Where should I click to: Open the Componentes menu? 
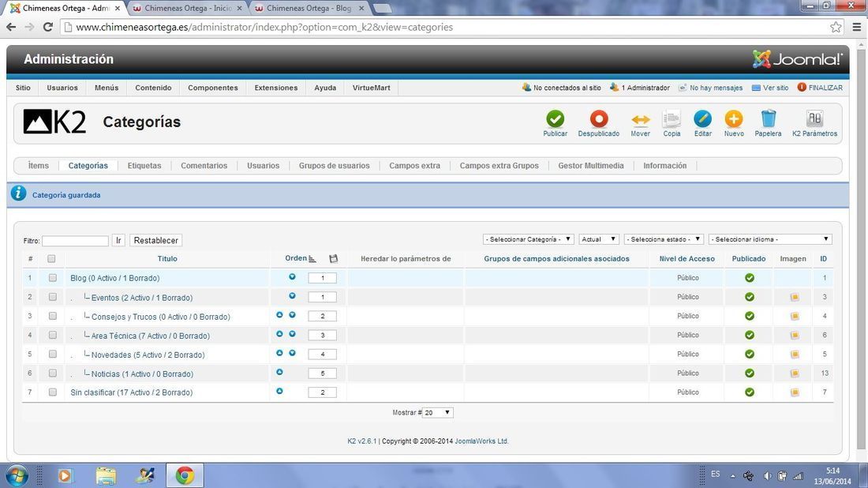212,88
